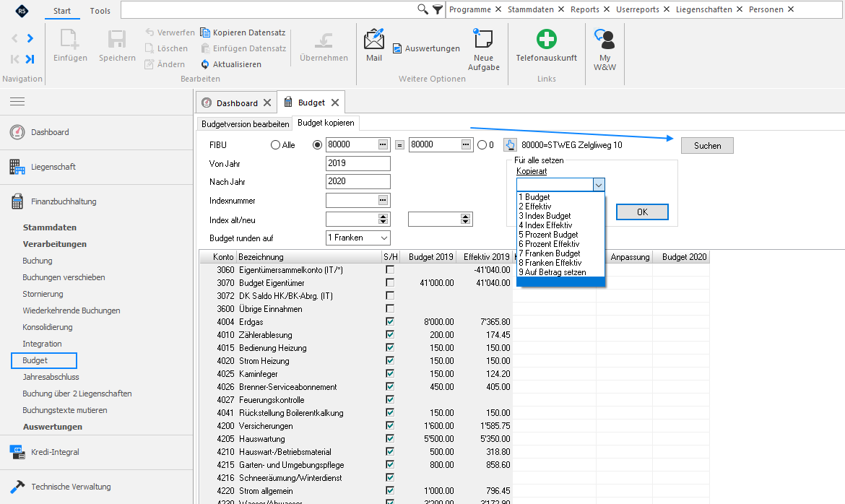Screen dimensions: 845x504
Task: Click Einfügen Datensatz icon
Action: pyautogui.click(x=205, y=48)
